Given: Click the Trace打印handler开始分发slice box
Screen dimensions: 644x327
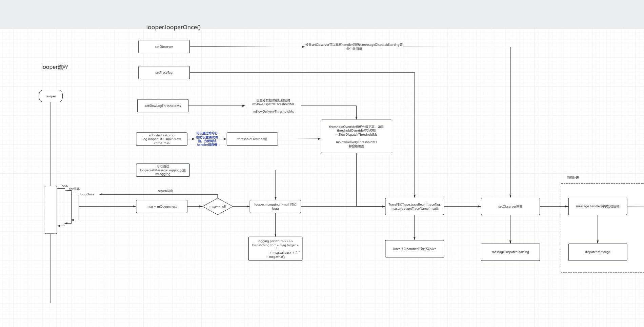Looking at the screenshot, I should [414, 249].
